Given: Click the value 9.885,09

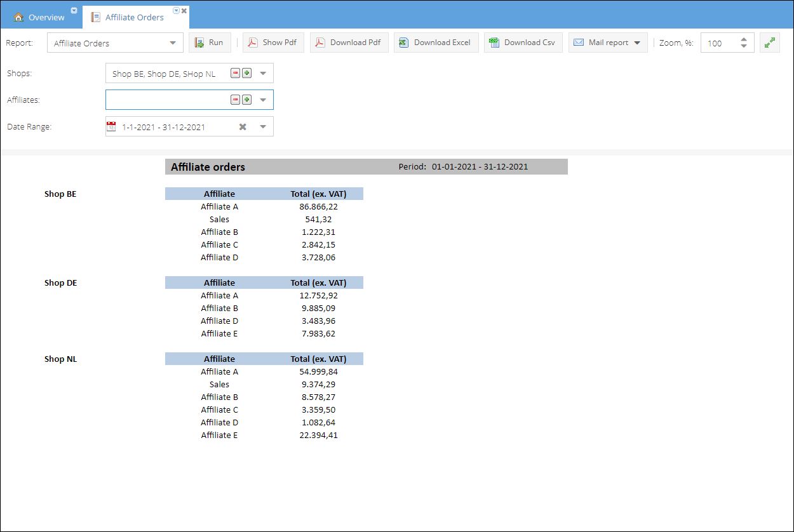Looking at the screenshot, I should pyautogui.click(x=318, y=308).
